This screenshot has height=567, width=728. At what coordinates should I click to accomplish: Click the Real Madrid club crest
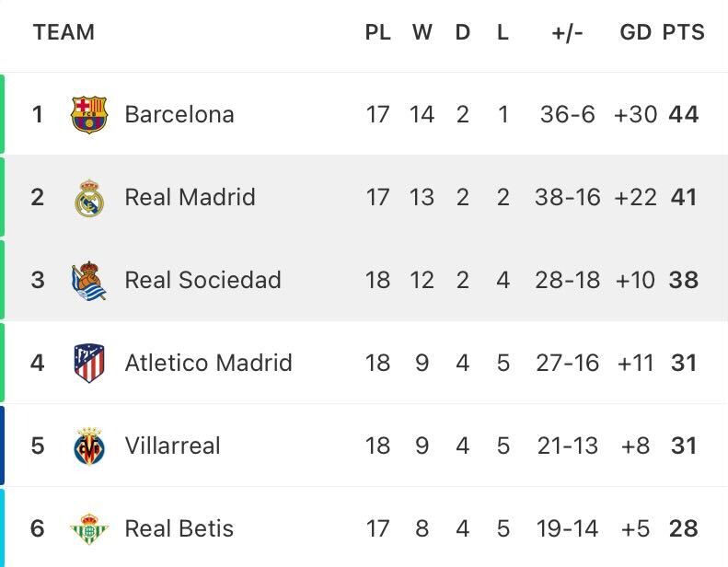pyautogui.click(x=89, y=198)
